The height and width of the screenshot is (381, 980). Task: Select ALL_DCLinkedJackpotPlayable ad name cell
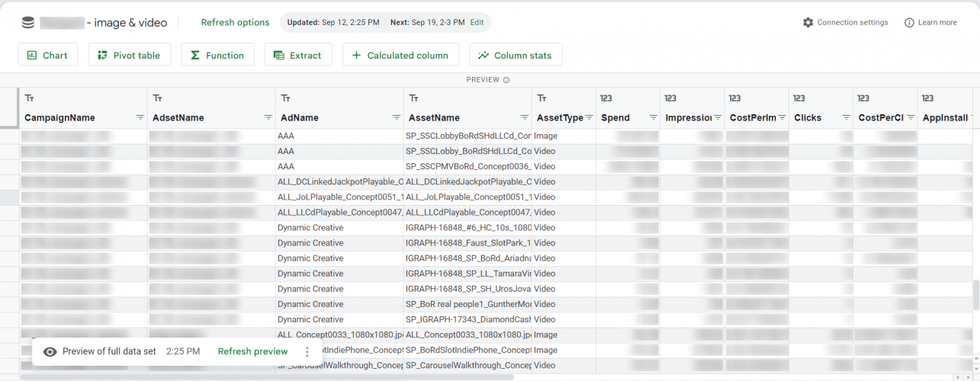coord(339,182)
